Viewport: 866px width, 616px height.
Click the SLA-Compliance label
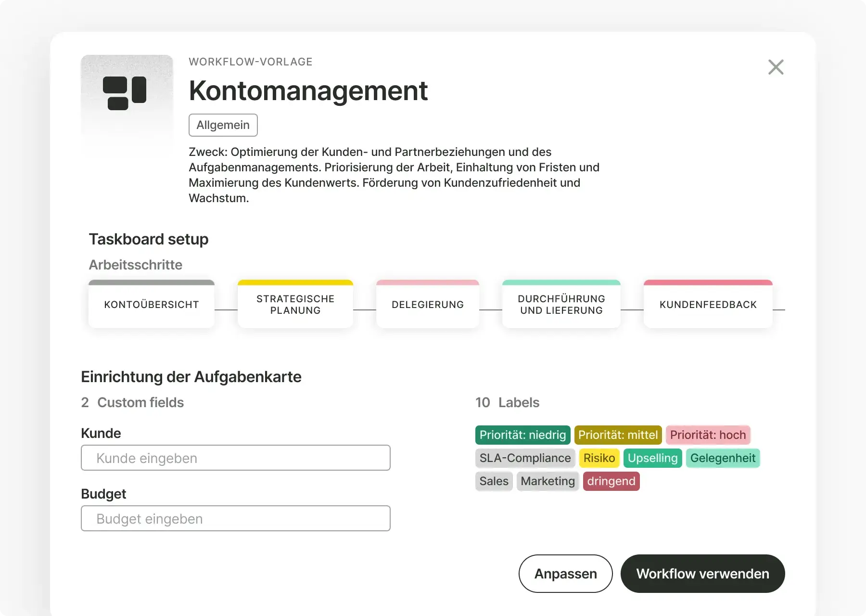point(525,458)
